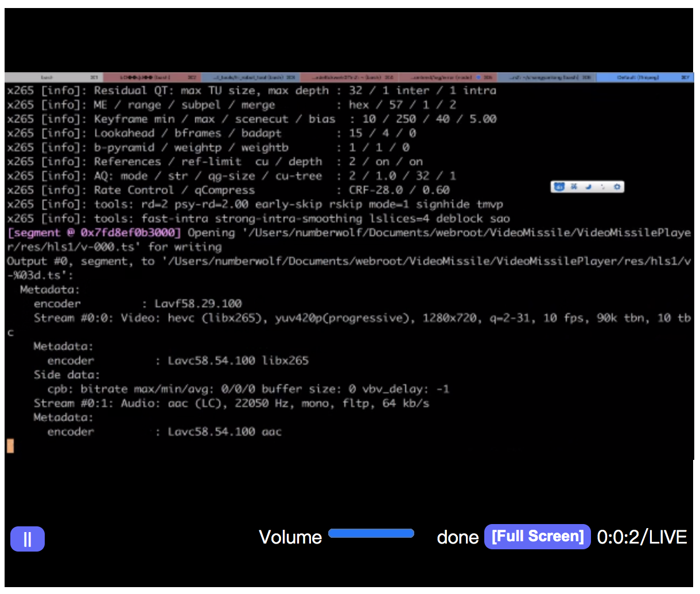Click the orange terminal cursor block

(x=10, y=446)
